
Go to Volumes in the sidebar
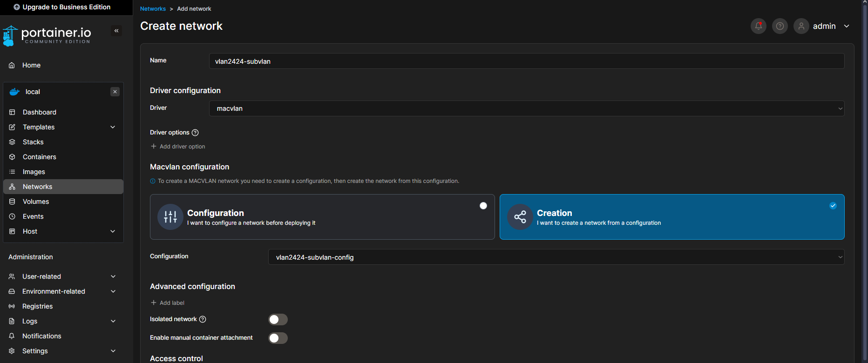click(x=36, y=202)
